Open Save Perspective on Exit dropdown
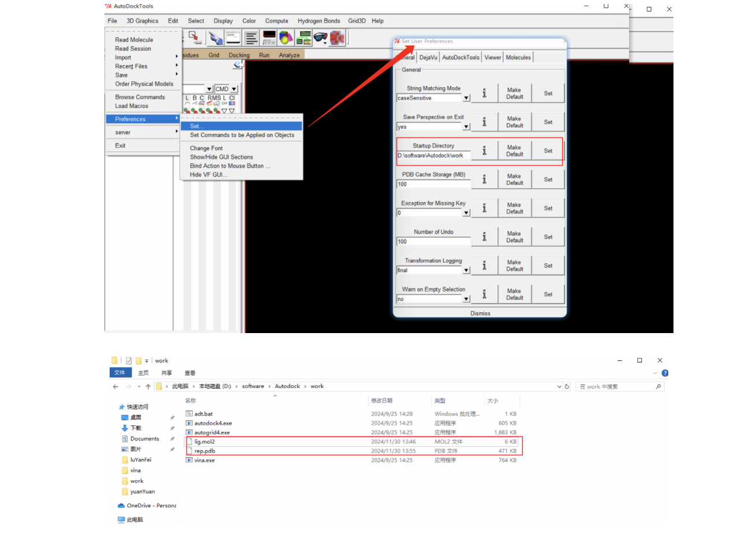 pyautogui.click(x=466, y=127)
